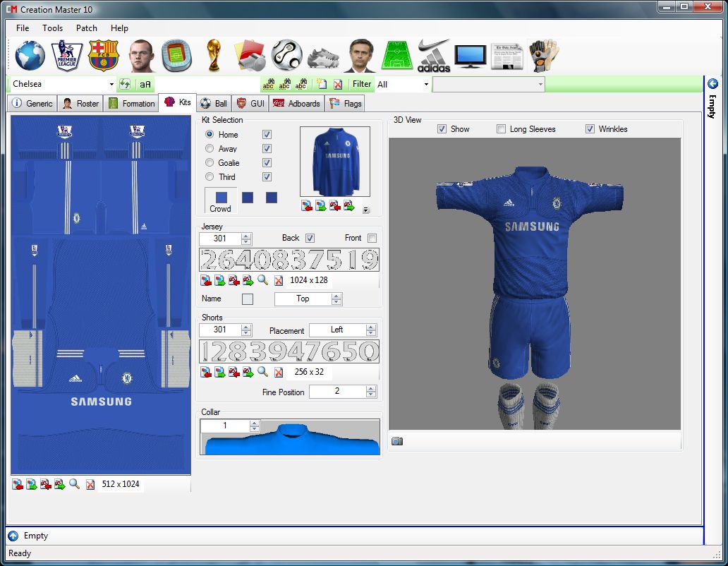Open the Patch menu
This screenshot has height=566, width=728.
click(86, 28)
